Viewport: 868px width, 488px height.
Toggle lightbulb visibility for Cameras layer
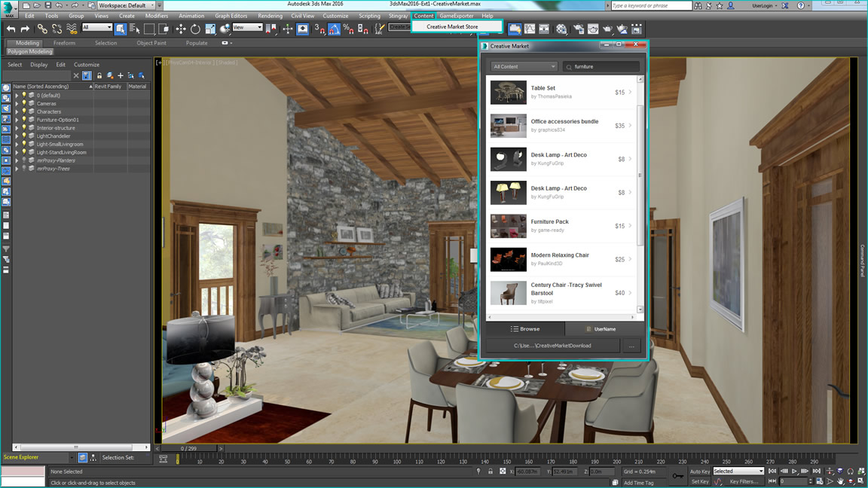24,103
